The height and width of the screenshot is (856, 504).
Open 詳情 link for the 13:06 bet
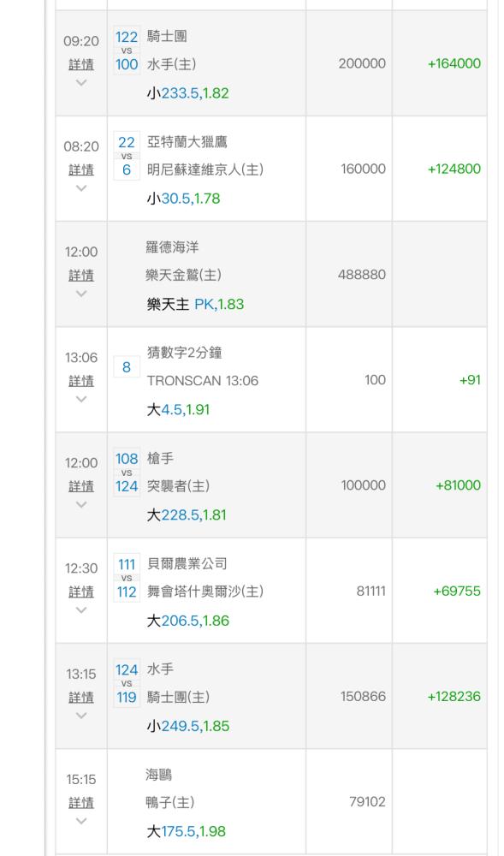(81, 381)
